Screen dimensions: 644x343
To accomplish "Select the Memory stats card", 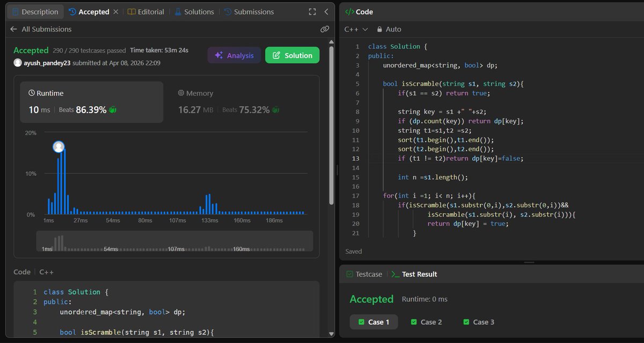I will pyautogui.click(x=241, y=102).
